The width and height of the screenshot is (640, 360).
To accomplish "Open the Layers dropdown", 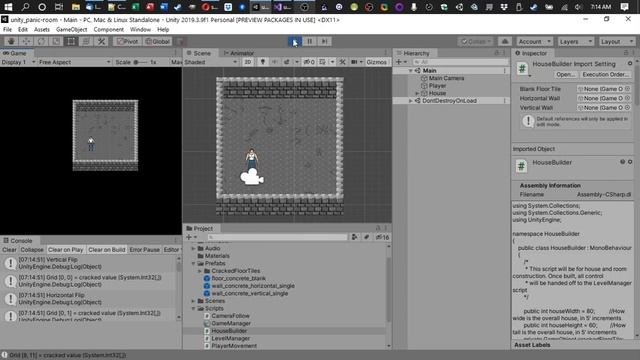I will click(576, 42).
